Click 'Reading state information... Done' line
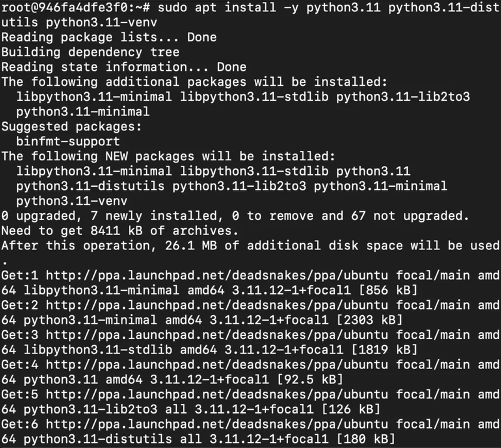The width and height of the screenshot is (501, 448). pyautogui.click(x=124, y=67)
